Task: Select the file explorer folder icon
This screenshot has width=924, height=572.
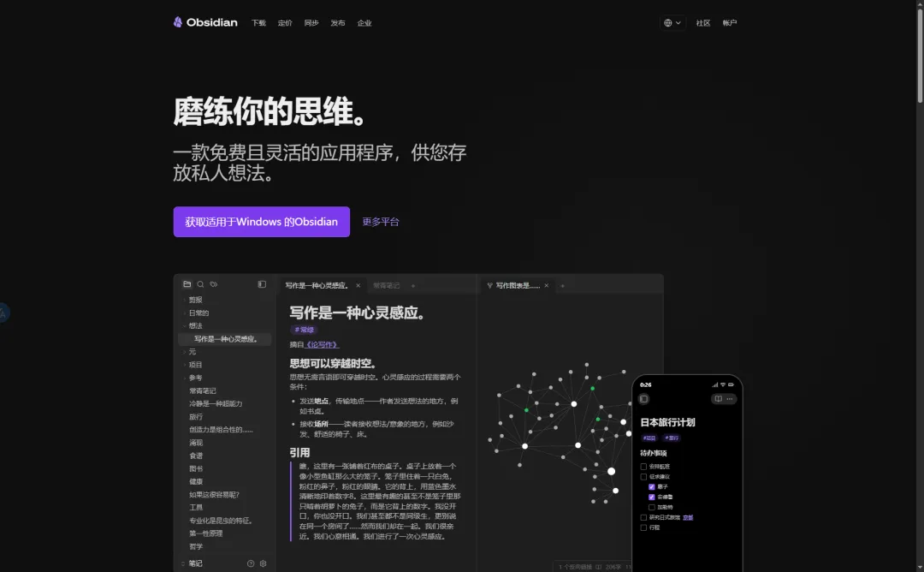Action: click(187, 284)
